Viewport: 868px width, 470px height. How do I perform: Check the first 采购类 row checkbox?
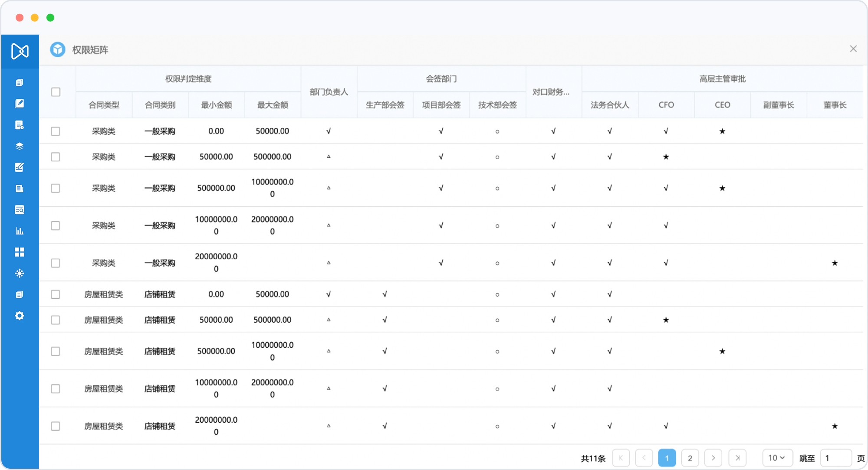click(56, 131)
